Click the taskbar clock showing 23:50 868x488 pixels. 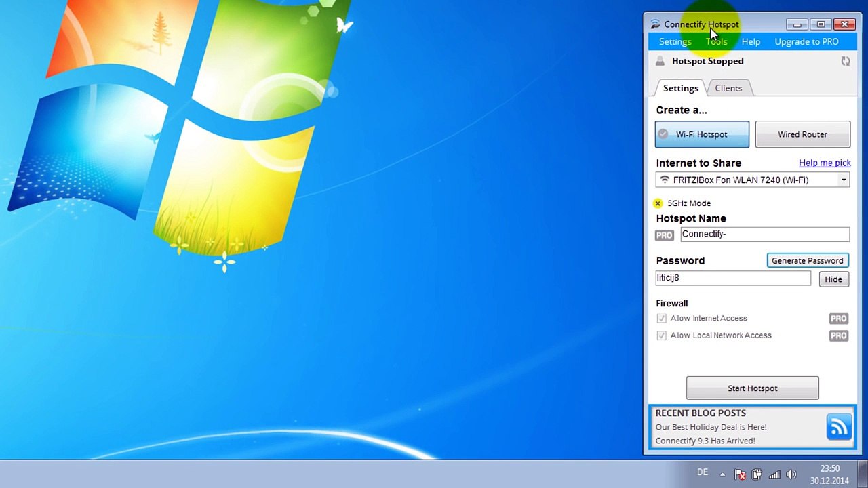[829, 474]
